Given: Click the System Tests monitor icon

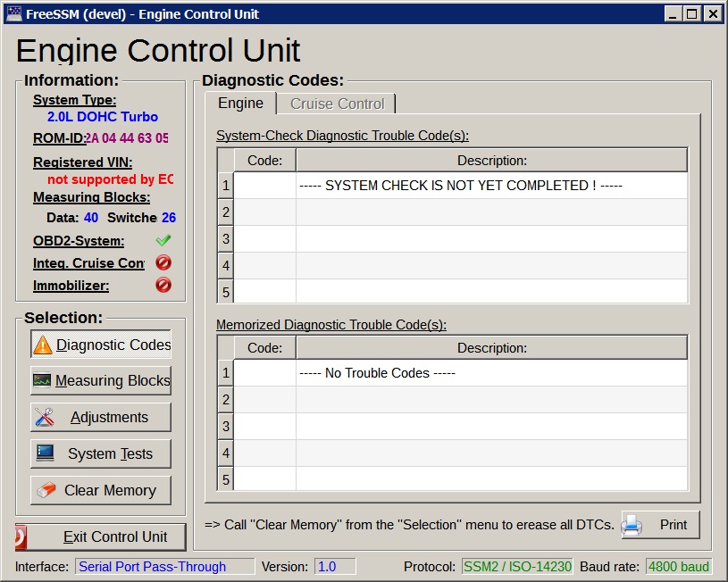Looking at the screenshot, I should pos(45,453).
